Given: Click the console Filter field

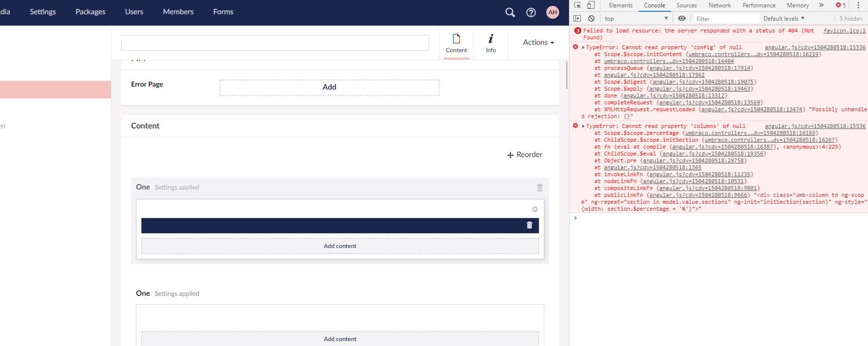Looking at the screenshot, I should [726, 19].
